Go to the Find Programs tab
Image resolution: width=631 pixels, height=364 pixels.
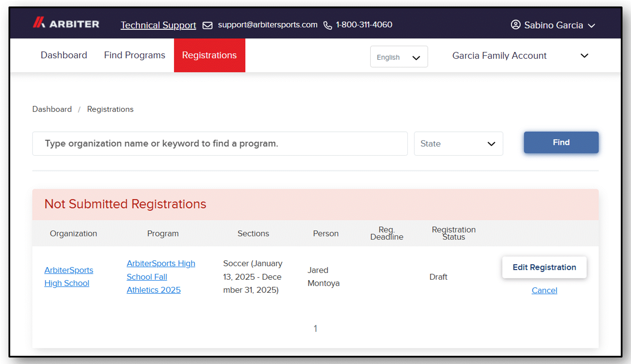coord(134,55)
